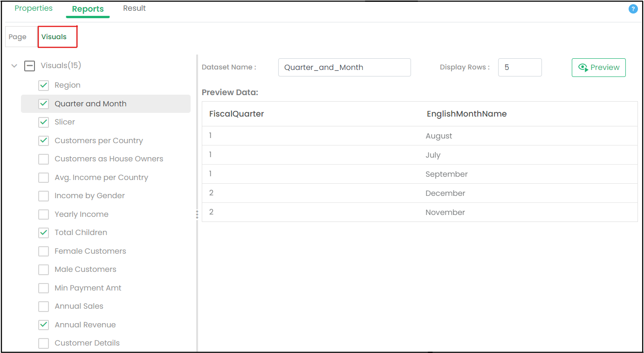Collapse the Visuals tree chevron
The width and height of the screenshot is (644, 353).
(x=14, y=66)
